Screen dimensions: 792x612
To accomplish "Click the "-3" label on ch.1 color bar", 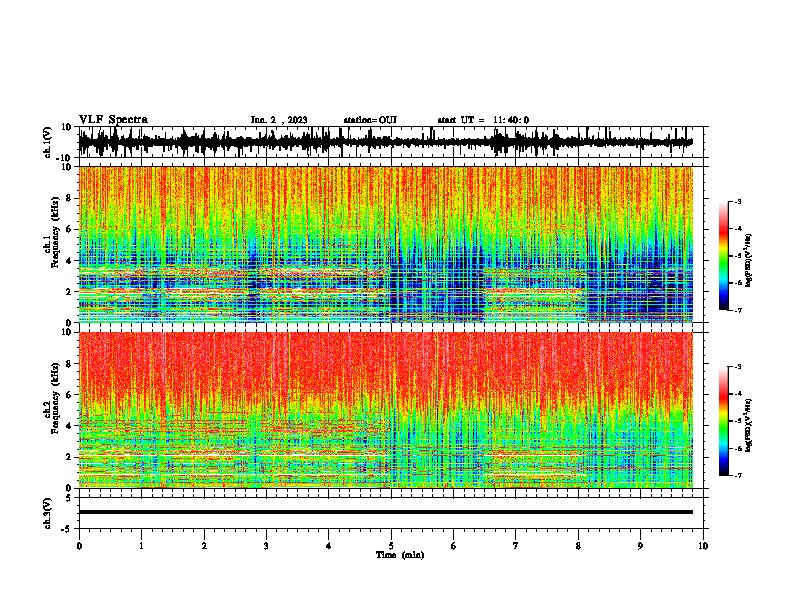I will [x=737, y=201].
